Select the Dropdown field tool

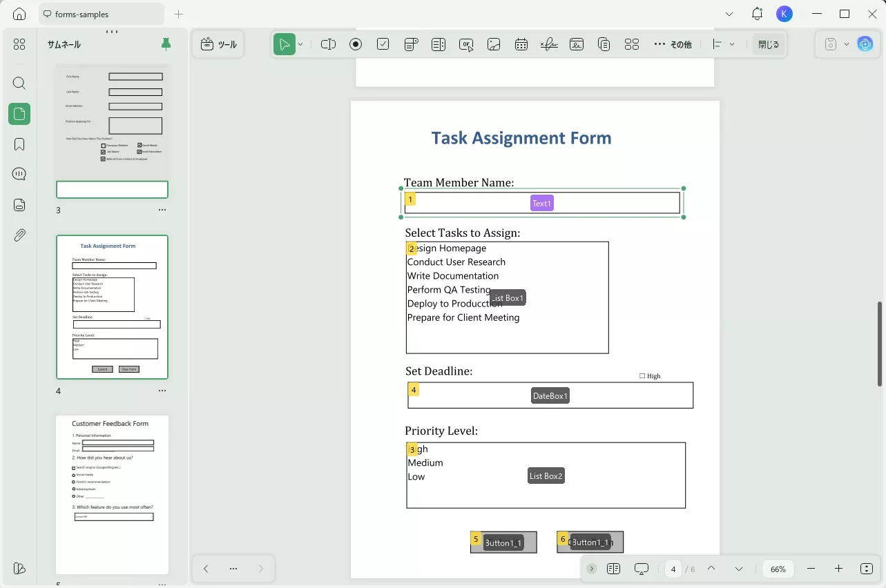tap(411, 45)
